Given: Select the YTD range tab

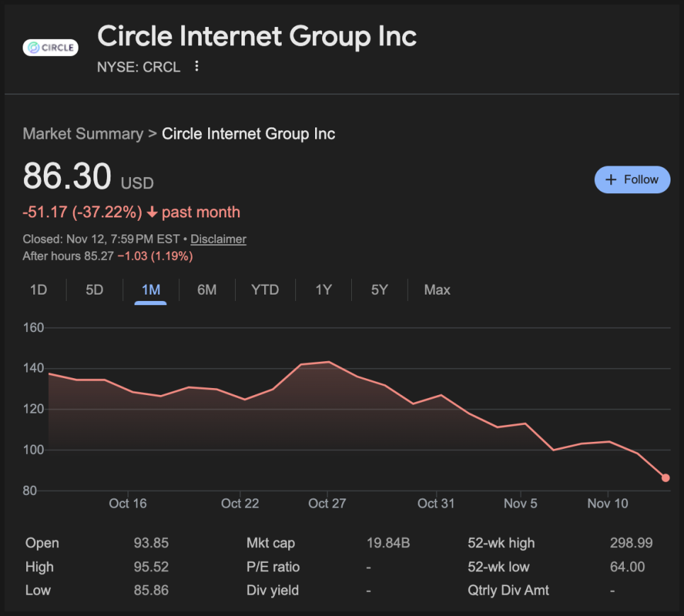Looking at the screenshot, I should coord(265,290).
